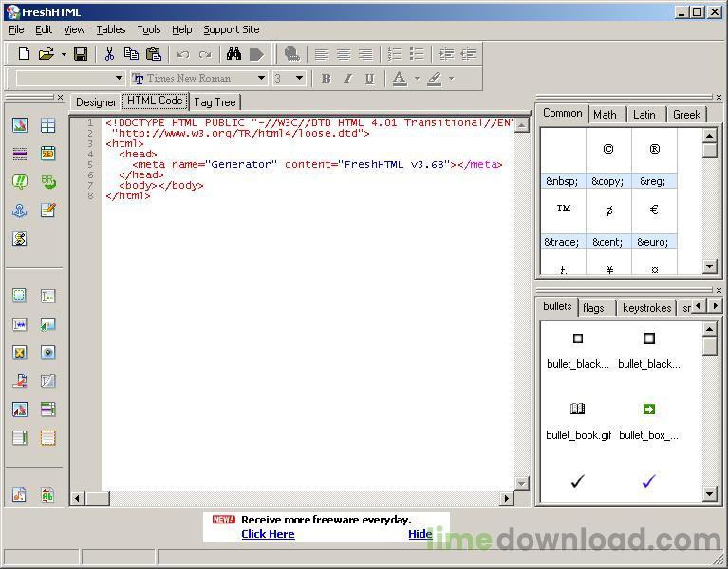Select the Math symbols tab
The width and height of the screenshot is (728, 569).
click(x=605, y=115)
